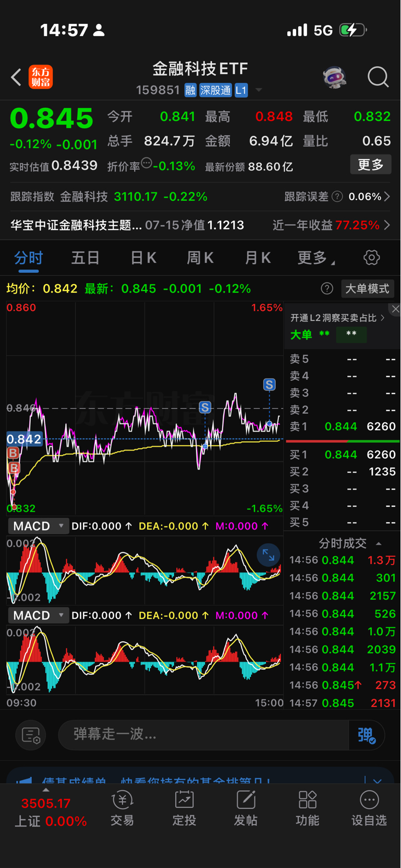Switch to the 日K tab
The height and width of the screenshot is (868, 401).
143,258
